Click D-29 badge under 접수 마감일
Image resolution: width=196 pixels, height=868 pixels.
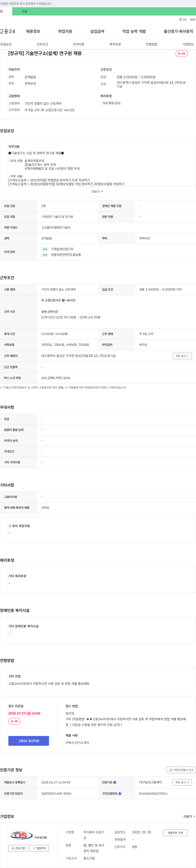14,721
